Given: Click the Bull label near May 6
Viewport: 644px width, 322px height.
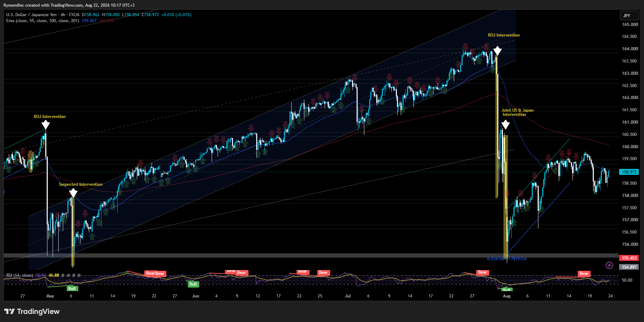Looking at the screenshot, I should [72, 289].
